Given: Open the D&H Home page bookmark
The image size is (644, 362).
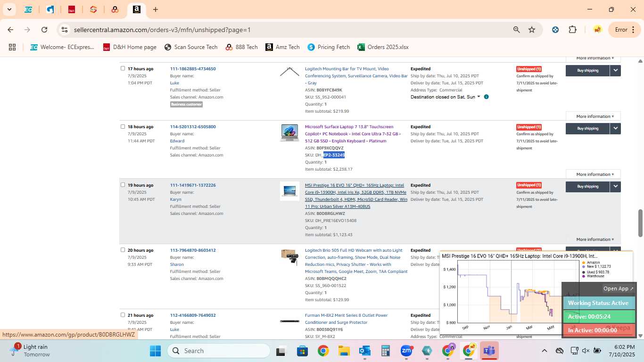Looking at the screenshot, I should [x=130, y=47].
